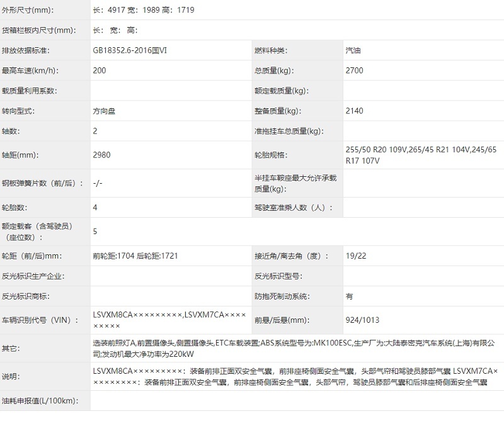
Task: Click the 驾驶室准乘人数 label
Action: 294,208
